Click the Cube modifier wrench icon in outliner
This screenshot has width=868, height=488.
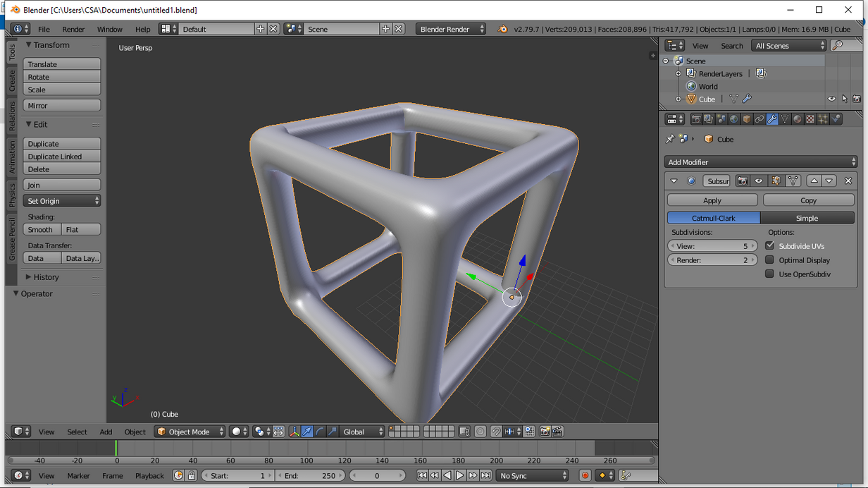tap(747, 99)
